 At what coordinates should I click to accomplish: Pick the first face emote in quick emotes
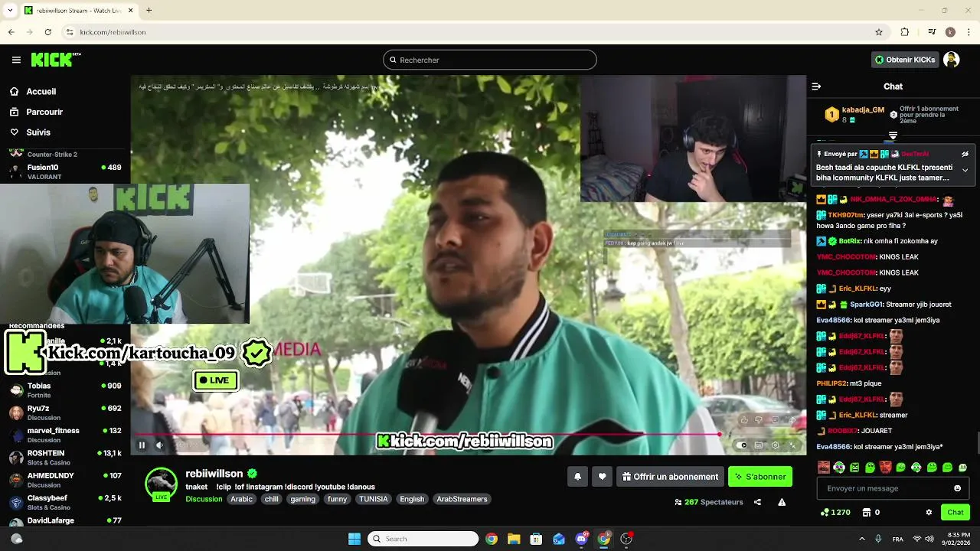coord(823,467)
